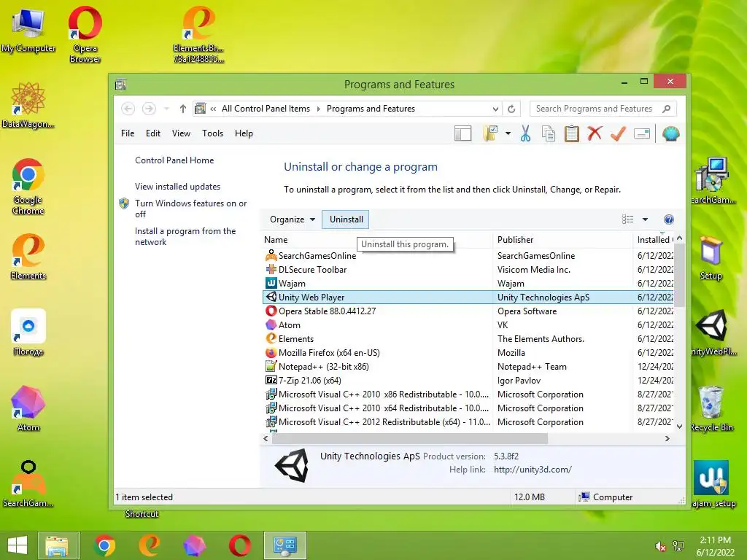Click the change view icon
The height and width of the screenshot is (560, 747).
tap(628, 219)
